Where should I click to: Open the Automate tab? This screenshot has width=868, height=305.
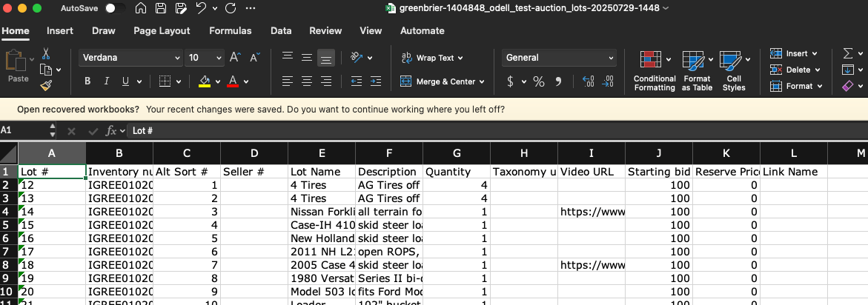point(423,31)
